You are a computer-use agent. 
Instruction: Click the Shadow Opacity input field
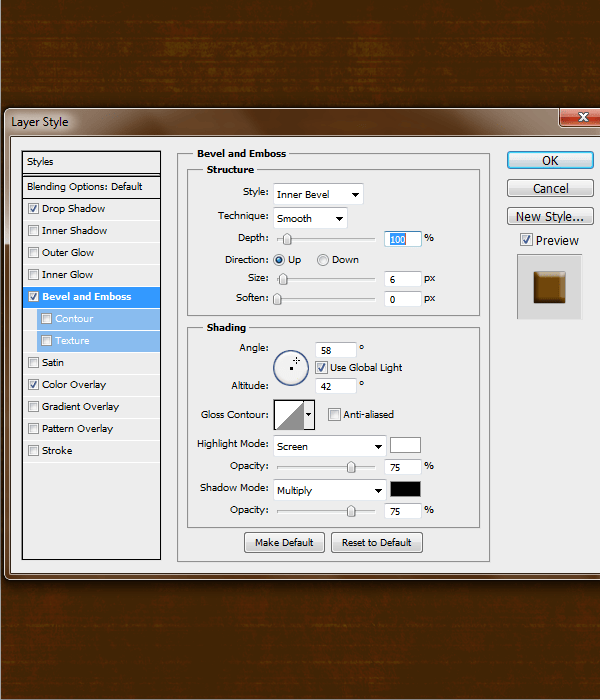[403, 511]
